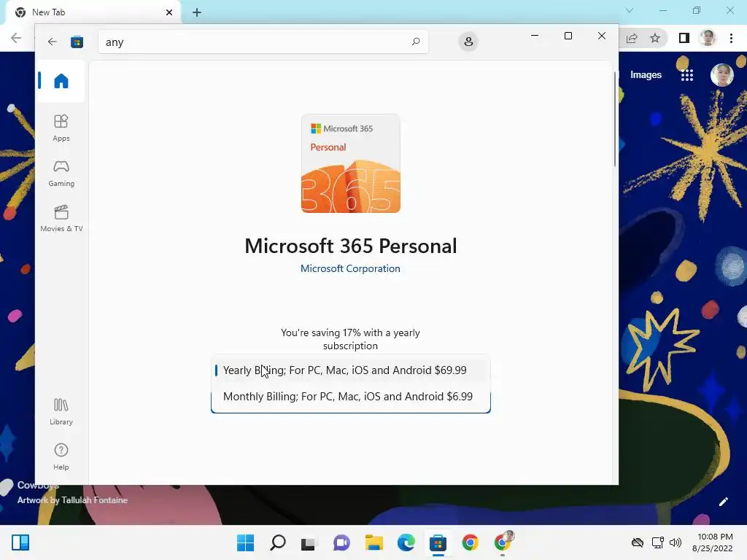Open Teams Chat from the taskbar
This screenshot has width=747, height=560.
(341, 542)
